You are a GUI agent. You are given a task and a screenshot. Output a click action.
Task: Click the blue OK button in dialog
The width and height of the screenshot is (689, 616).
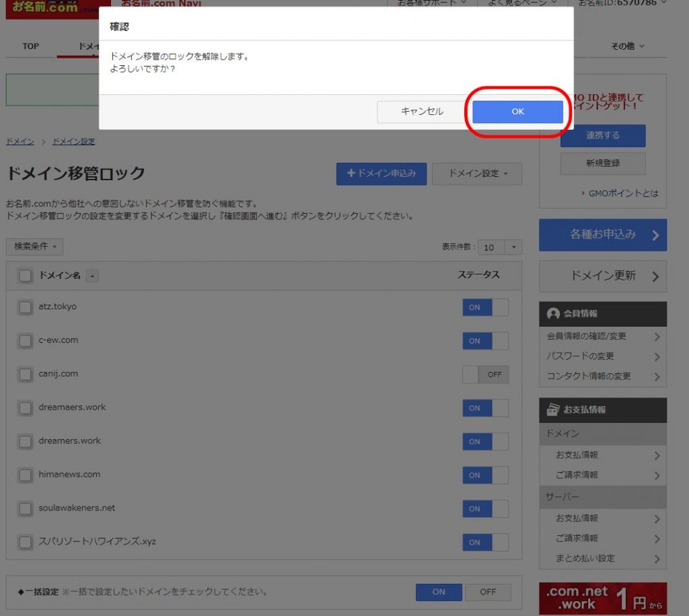(x=517, y=112)
